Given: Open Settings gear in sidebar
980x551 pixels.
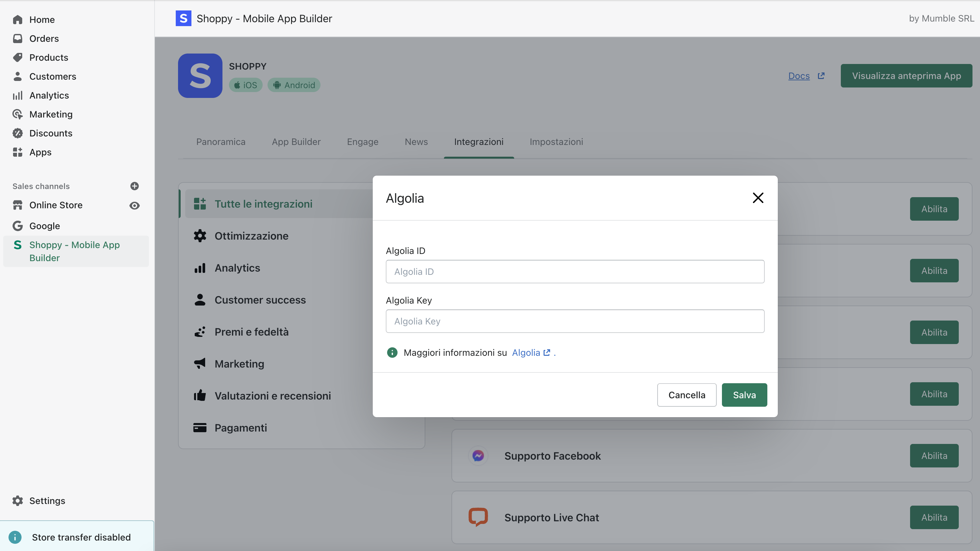Looking at the screenshot, I should click(x=18, y=500).
